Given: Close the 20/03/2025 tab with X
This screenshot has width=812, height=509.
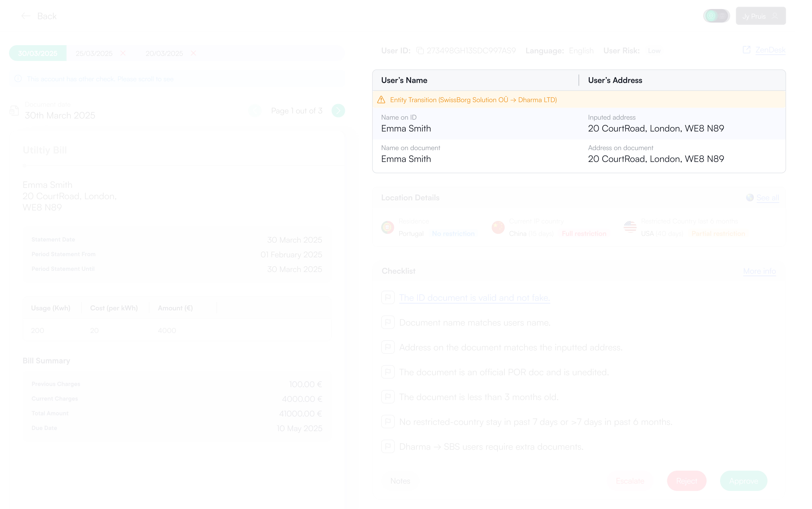Looking at the screenshot, I should 193,53.
